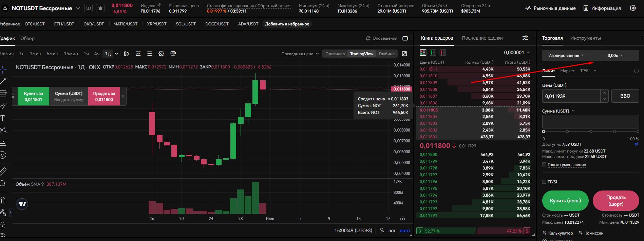Open Сумма (USDT) unit dropdown
644x241 pixels.
point(558,111)
